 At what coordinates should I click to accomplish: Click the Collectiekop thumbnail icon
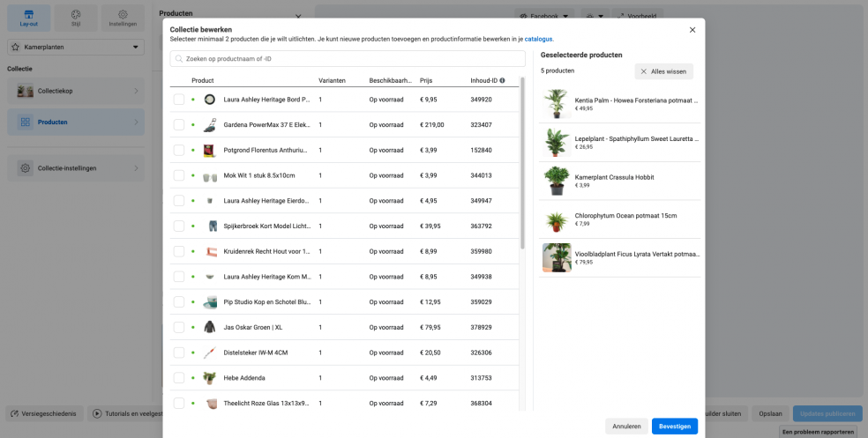25,91
